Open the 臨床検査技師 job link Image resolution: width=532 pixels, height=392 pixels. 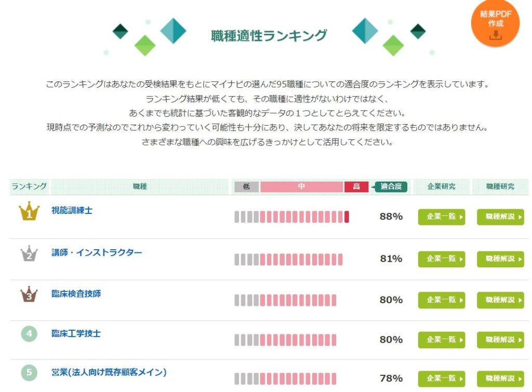[x=76, y=294]
